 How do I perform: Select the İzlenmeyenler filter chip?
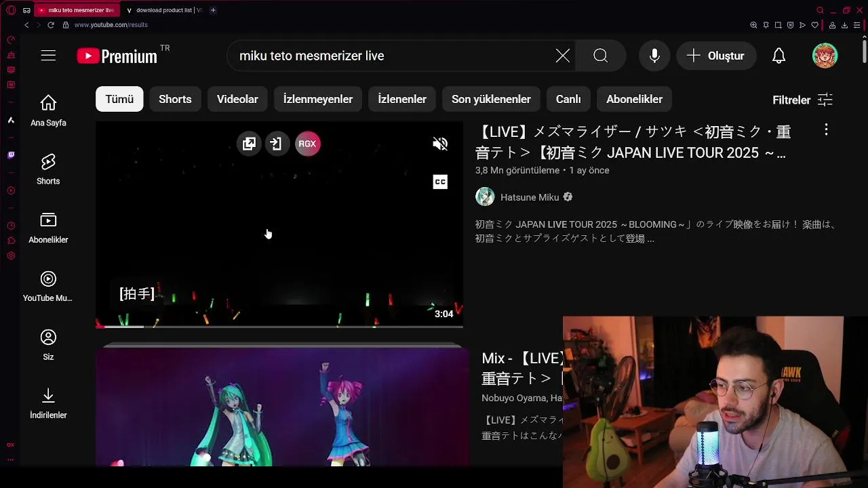coord(318,99)
